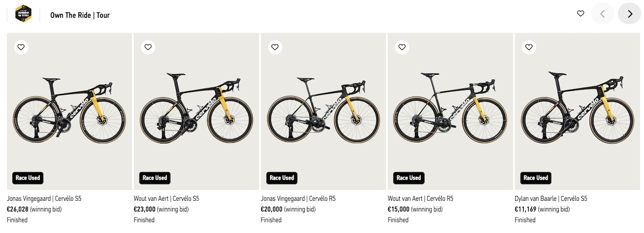This screenshot has width=644, height=233.
Task: Toggle heart on Wout van Aert S5 bike
Action: (148, 47)
